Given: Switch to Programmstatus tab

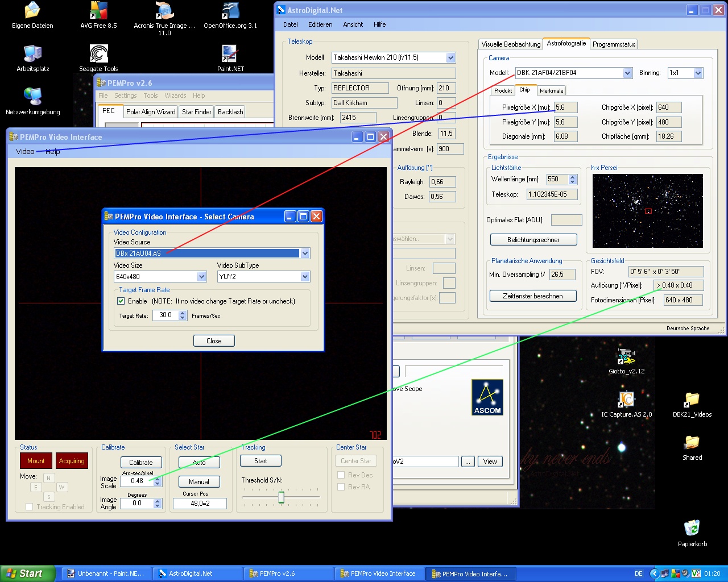Looking at the screenshot, I should (x=614, y=44).
